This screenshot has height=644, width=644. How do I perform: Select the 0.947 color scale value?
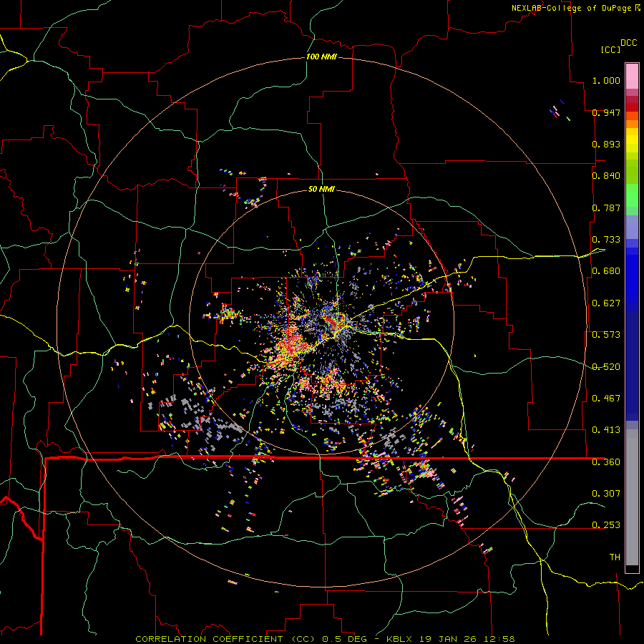click(x=606, y=112)
